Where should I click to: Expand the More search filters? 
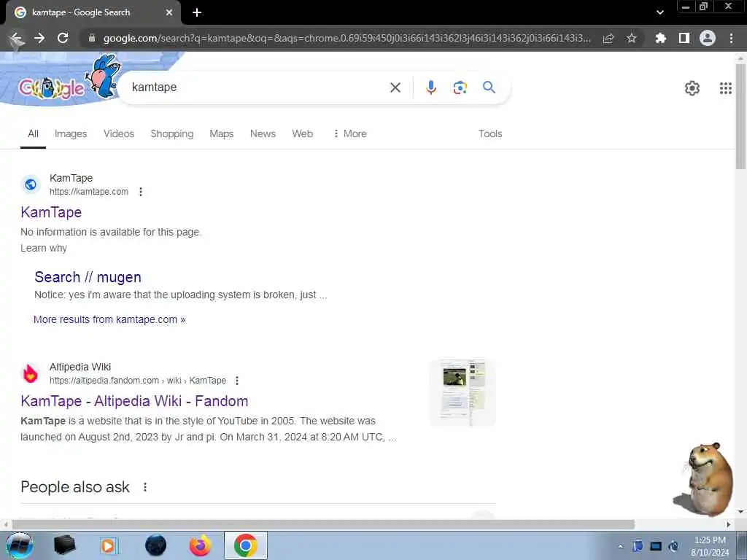point(350,134)
